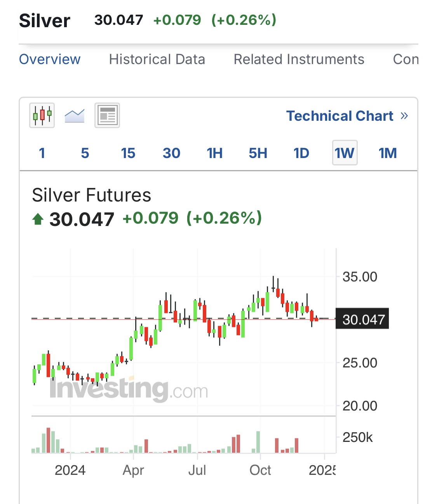Open the Technical Chart link
437x504 pixels.
[340, 116]
